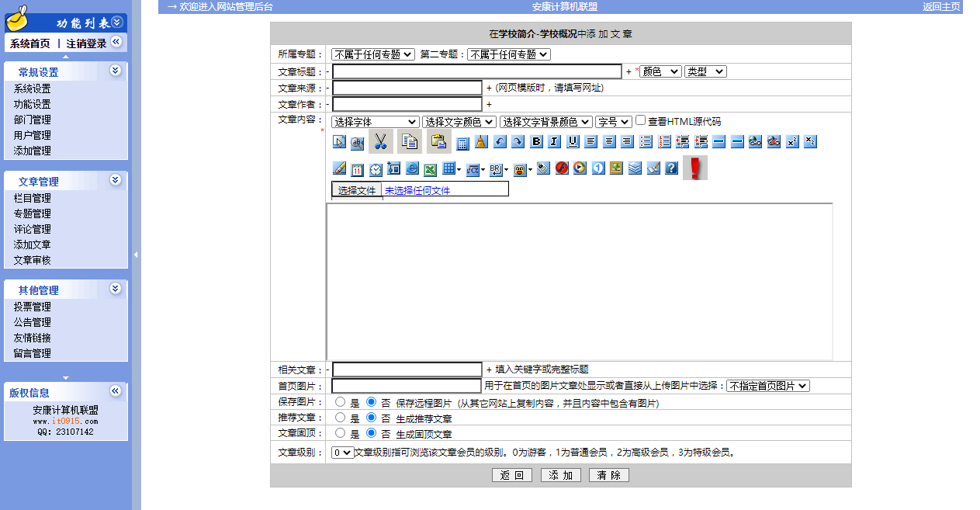Screen dimensions: 980x510
Task: Click the Excel spreadsheet icon
Action: coord(430,168)
